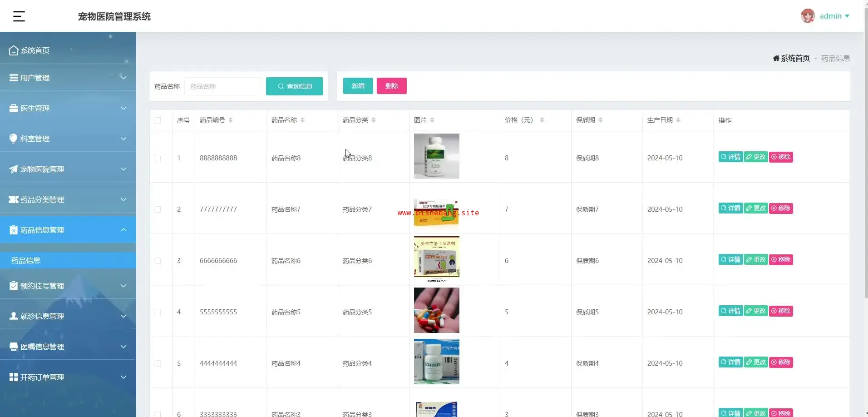The width and height of the screenshot is (868, 417).
Task: Open the 宠物医院管理 menu label
Action: 42,169
